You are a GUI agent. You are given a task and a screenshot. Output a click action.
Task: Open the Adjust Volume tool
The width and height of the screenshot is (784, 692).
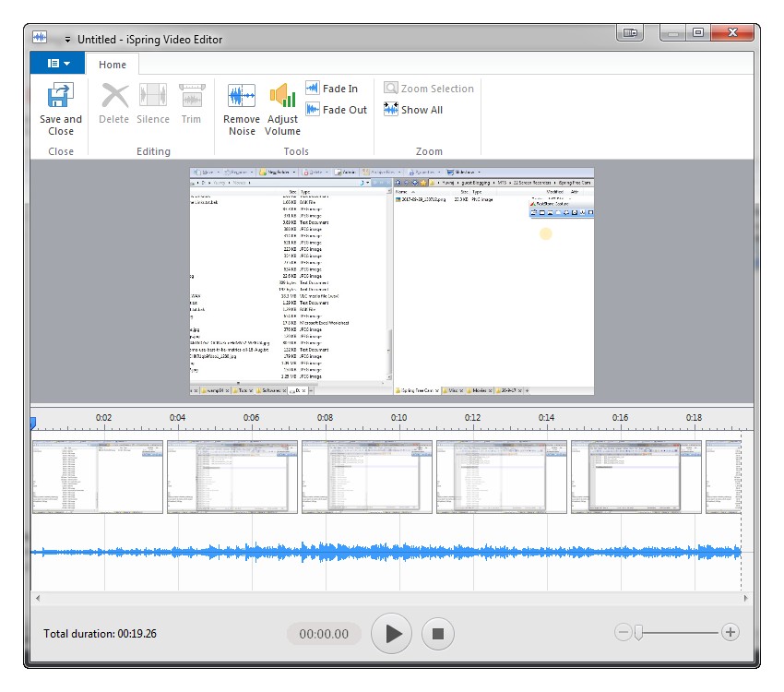[282, 109]
